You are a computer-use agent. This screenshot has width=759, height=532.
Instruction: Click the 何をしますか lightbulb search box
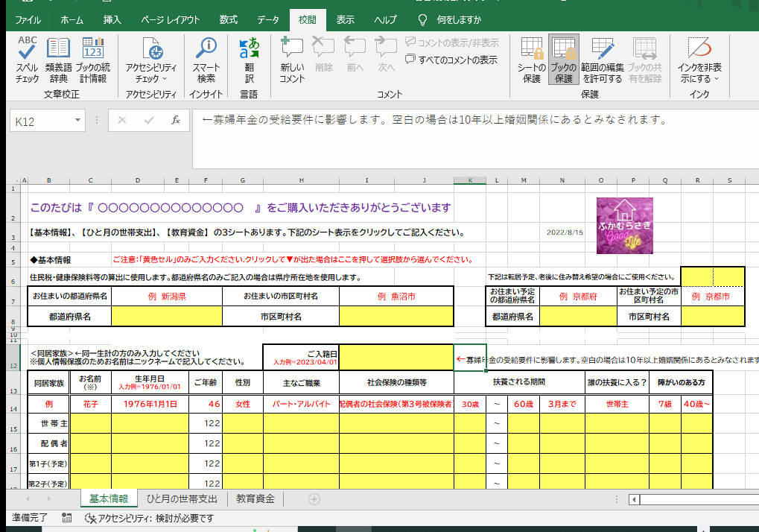(450, 20)
